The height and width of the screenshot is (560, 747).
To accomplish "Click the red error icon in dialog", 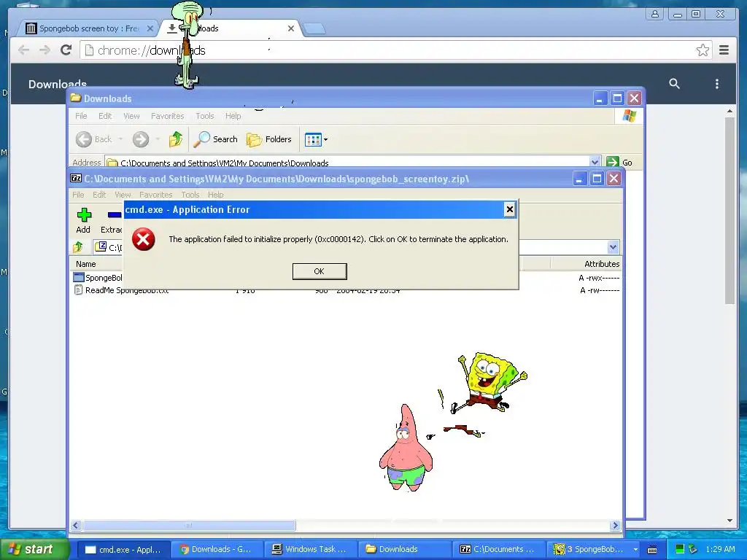I will coord(144,239).
